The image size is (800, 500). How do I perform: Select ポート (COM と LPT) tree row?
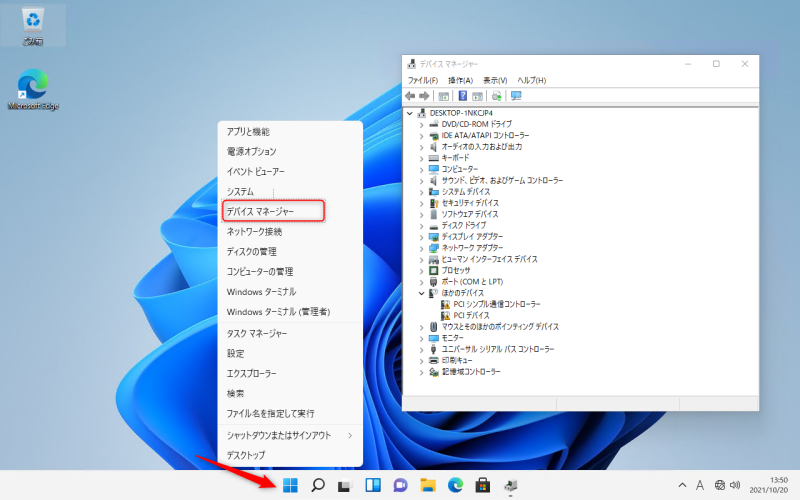(x=466, y=282)
